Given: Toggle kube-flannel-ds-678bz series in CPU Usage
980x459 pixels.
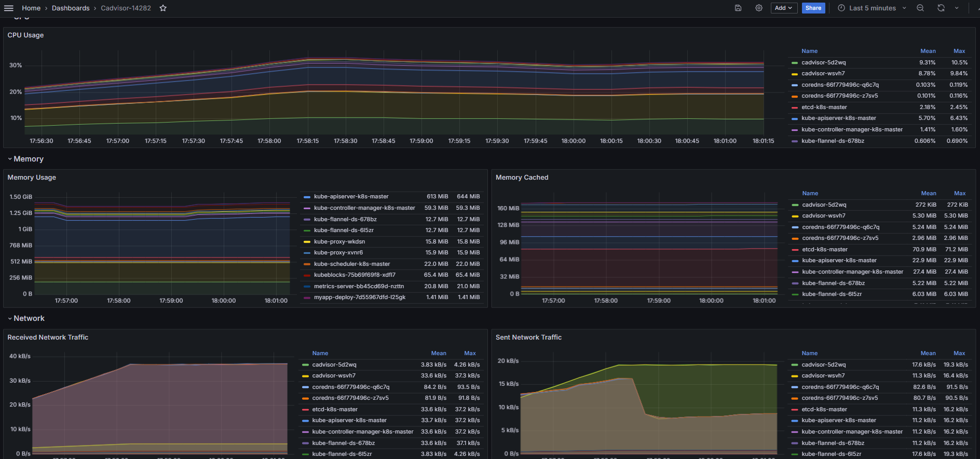Looking at the screenshot, I should point(833,141).
